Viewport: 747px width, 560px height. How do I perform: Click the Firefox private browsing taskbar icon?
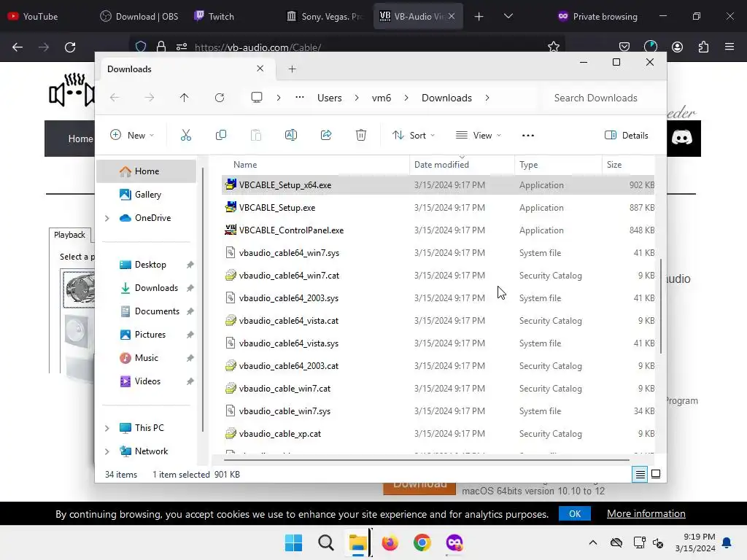click(x=454, y=542)
